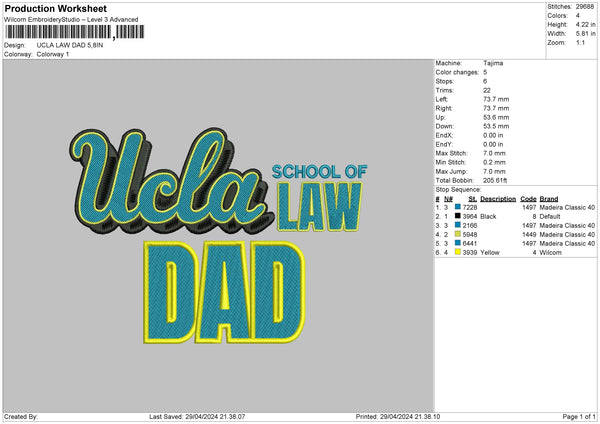Click thread number 6441 in stop row 5
600x424 pixels.
coord(470,243)
